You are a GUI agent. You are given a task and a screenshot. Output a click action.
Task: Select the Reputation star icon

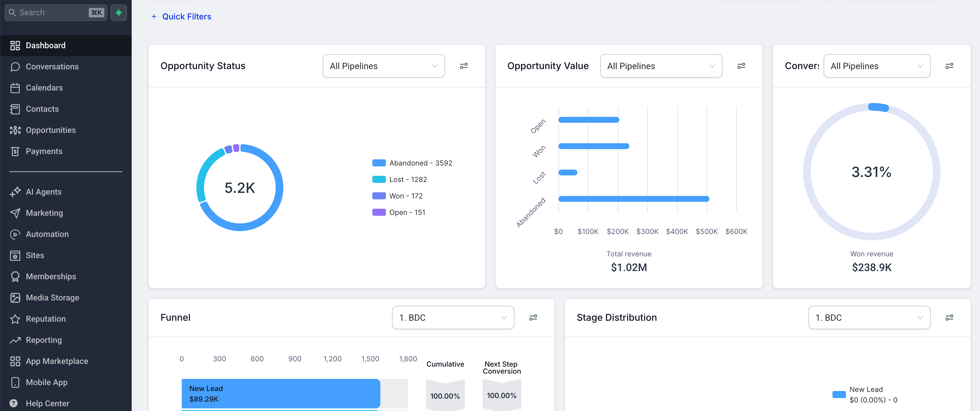[x=15, y=319]
